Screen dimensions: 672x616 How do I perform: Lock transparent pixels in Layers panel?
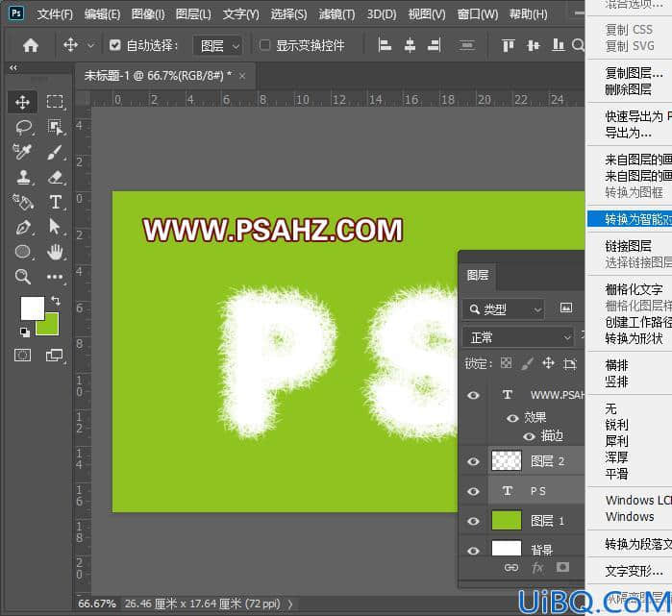(506, 363)
